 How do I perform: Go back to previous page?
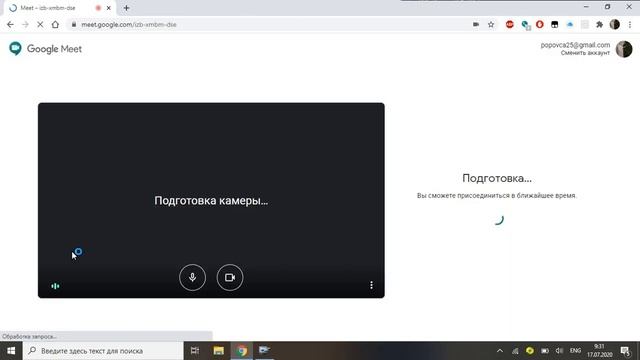coord(10,24)
